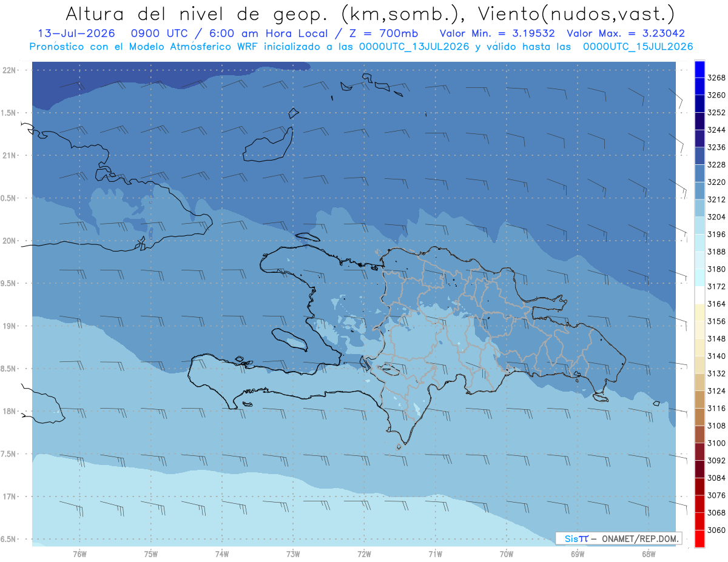Click the longitude label 72W
Image resolution: width=728 pixels, height=562 pixels.
pos(365,554)
